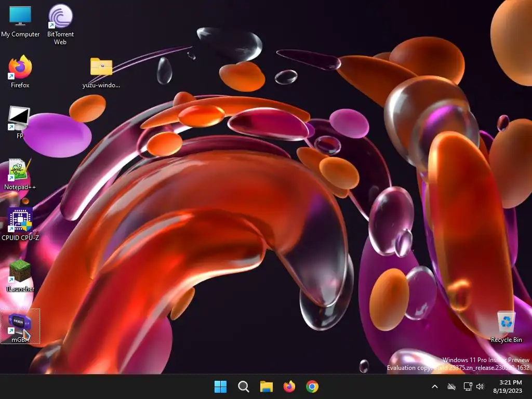Select the TLauncher Minecraft shortcut

point(20,275)
